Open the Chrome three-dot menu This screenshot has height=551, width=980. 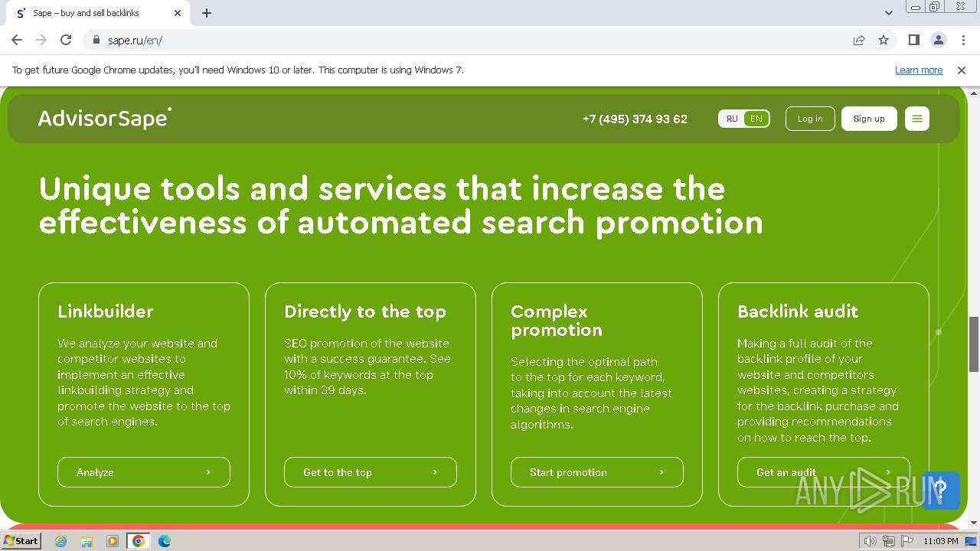coord(962,40)
